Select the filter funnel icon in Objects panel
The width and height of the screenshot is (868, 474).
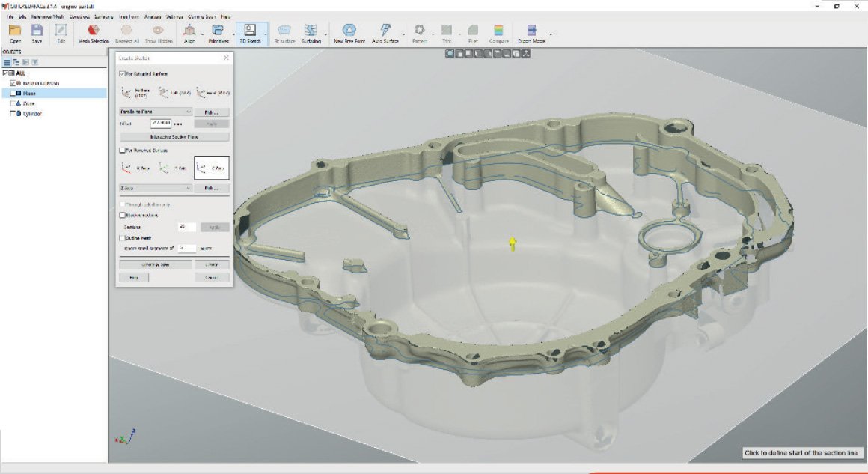tap(35, 63)
